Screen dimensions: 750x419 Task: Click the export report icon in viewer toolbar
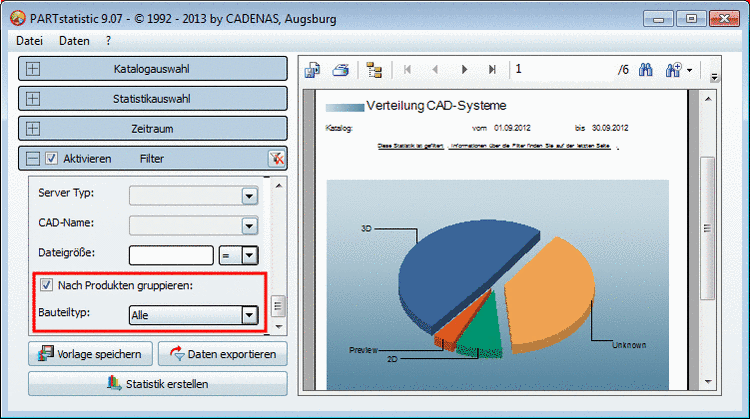click(x=312, y=70)
